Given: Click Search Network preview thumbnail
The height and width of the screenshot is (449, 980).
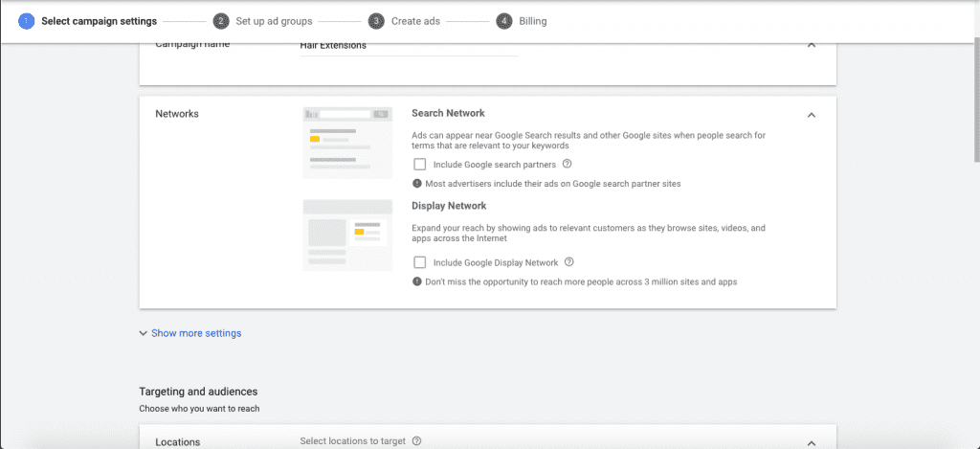Looking at the screenshot, I should (x=347, y=142).
